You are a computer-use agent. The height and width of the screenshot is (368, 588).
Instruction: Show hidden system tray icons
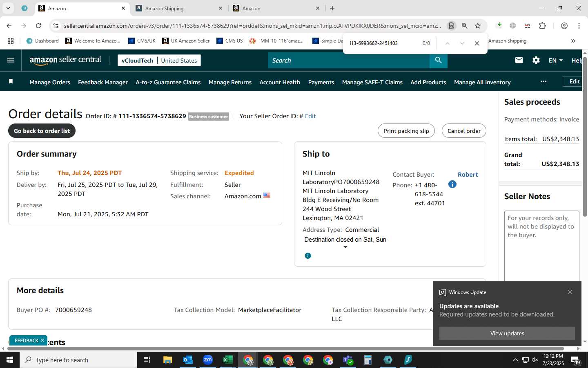pyautogui.click(x=515, y=360)
